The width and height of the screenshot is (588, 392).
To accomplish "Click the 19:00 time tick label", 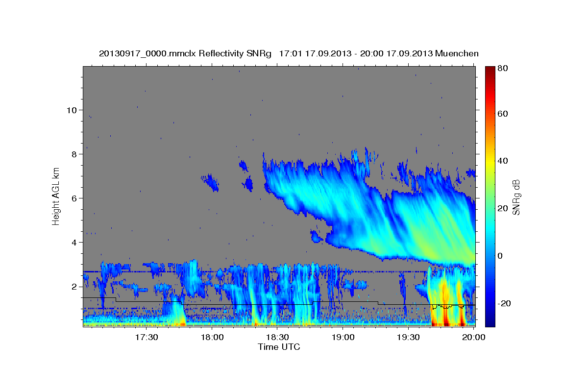I will coord(343,338).
